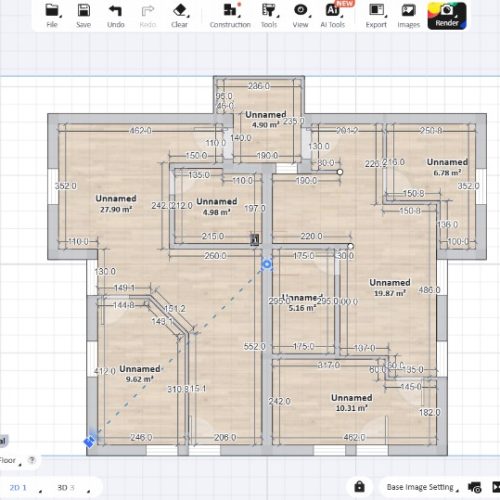Undo the last action
The height and width of the screenshot is (500, 500).
pos(116,16)
